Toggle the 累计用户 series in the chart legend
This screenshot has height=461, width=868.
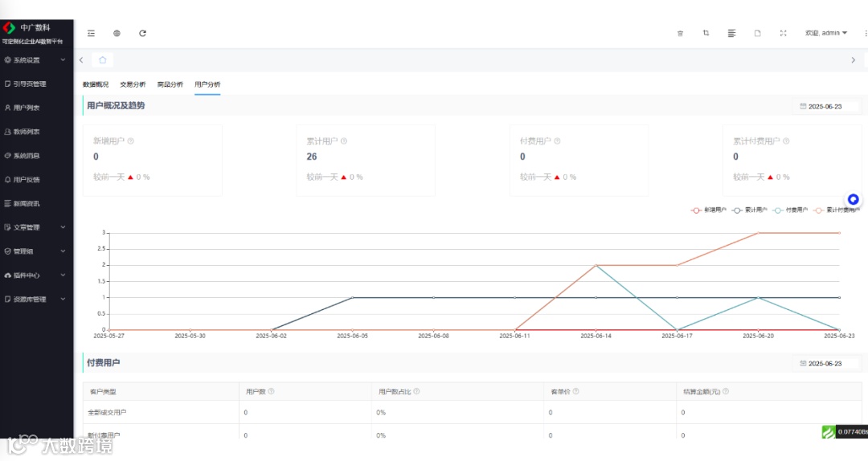(x=750, y=210)
